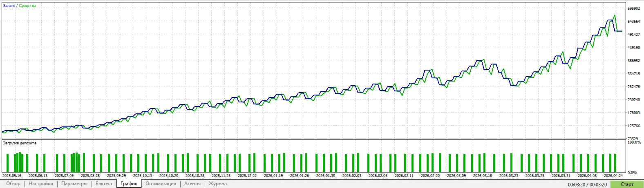Click the 0.0% deposit load label
Screen dimensions: 644x188
(632, 173)
